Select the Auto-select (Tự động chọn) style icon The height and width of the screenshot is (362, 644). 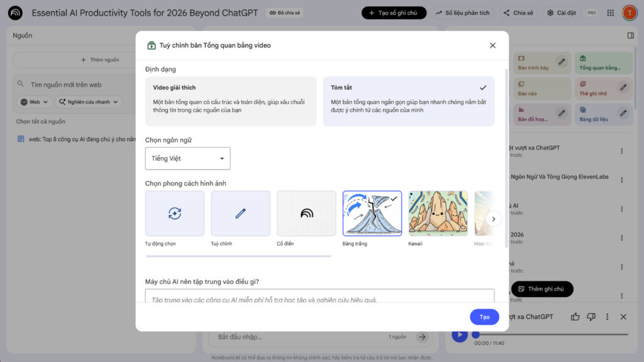(175, 214)
